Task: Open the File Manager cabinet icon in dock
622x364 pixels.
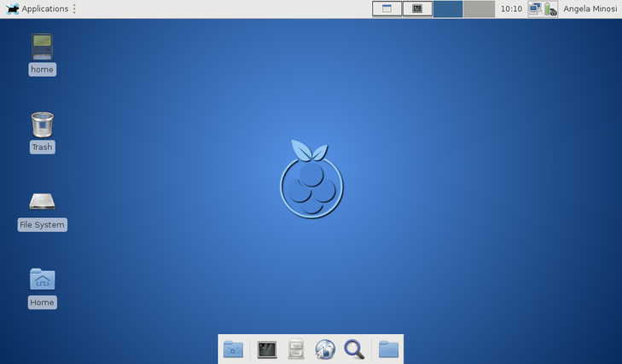Action: point(296,350)
